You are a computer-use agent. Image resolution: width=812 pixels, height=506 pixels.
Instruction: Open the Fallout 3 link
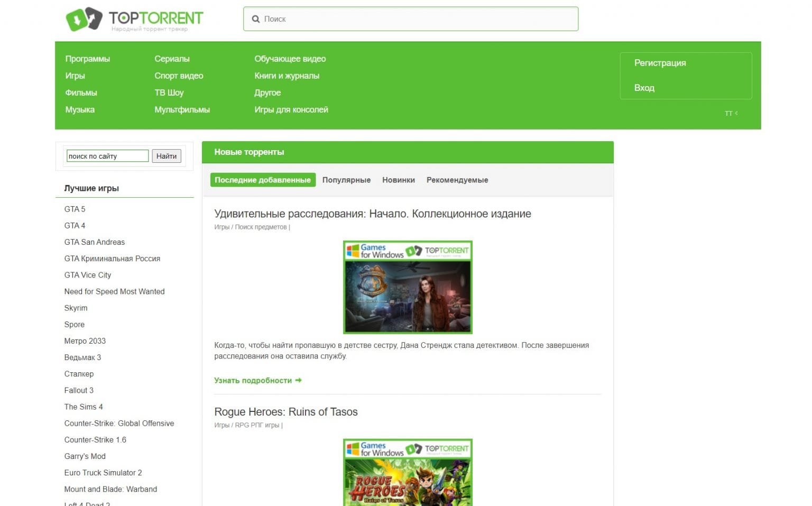click(79, 390)
